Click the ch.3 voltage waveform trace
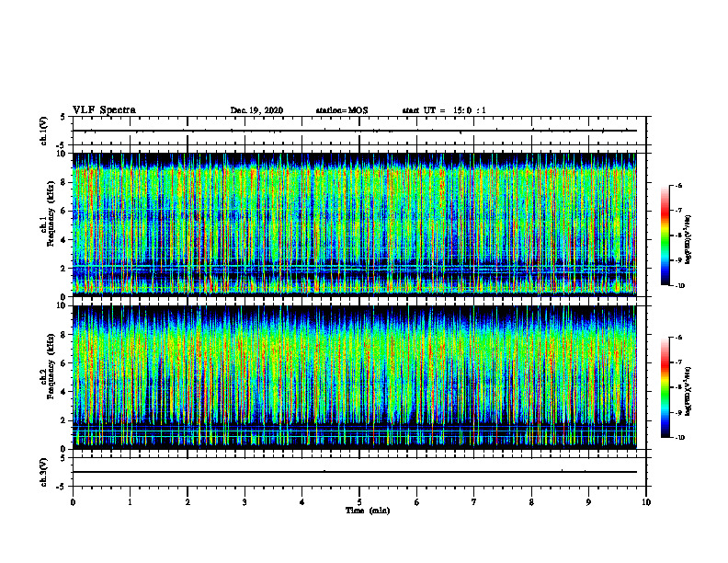The width and height of the screenshot is (728, 563). coord(355,472)
